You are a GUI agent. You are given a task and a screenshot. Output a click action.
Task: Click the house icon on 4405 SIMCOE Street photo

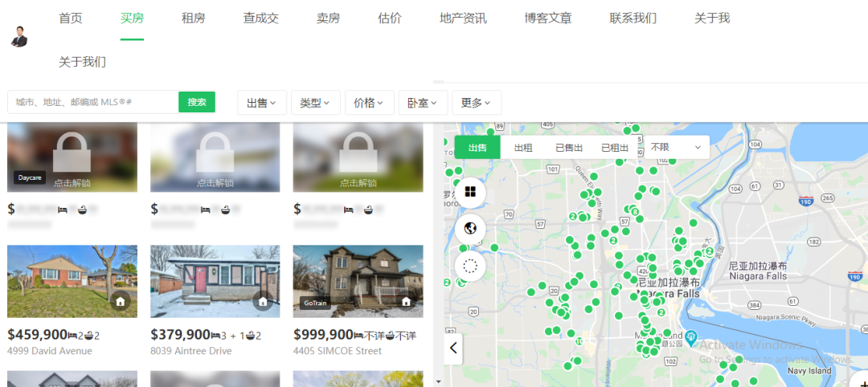pos(407,301)
